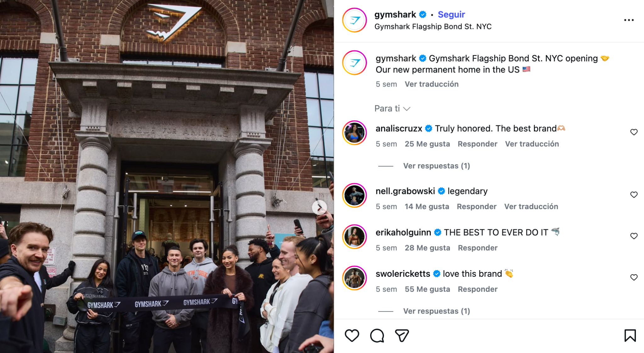The height and width of the screenshot is (353, 644).
Task: Open the swolericketts username link
Action: [x=403, y=274]
